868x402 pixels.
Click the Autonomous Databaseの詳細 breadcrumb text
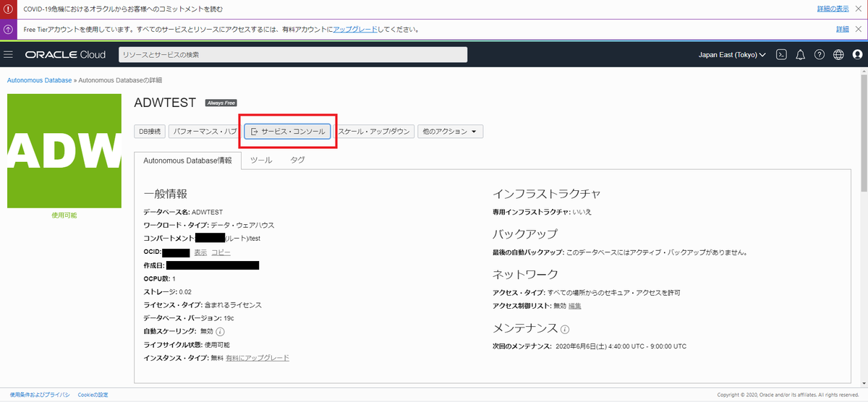click(x=119, y=80)
